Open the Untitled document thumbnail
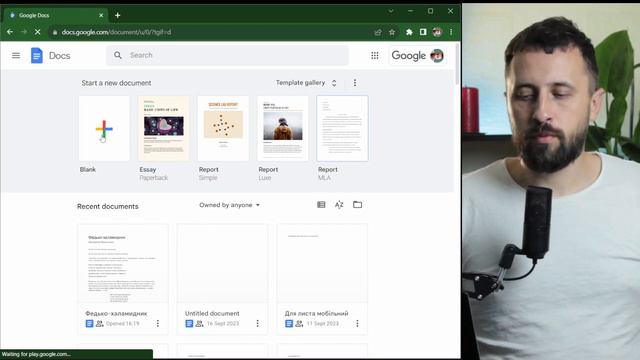 (222, 263)
